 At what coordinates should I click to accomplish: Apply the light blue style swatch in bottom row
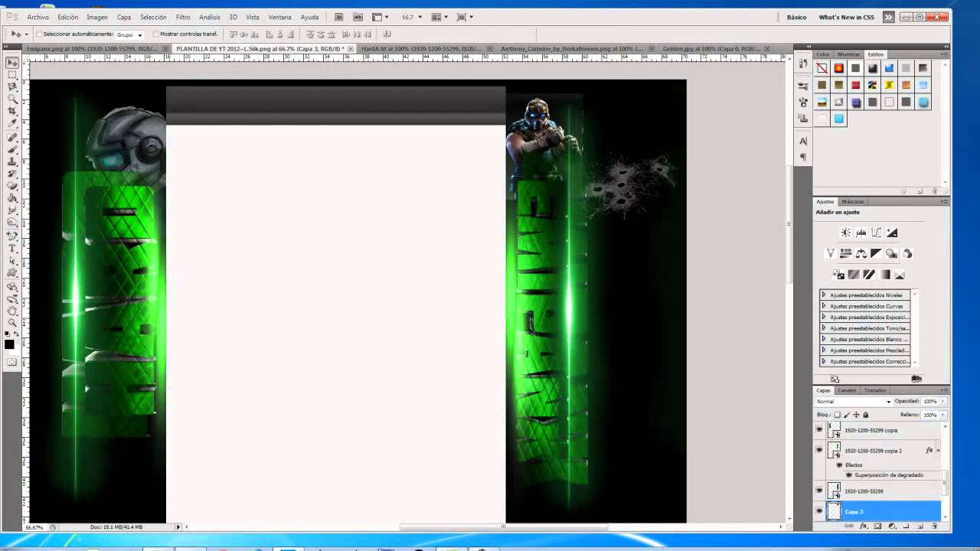click(838, 119)
